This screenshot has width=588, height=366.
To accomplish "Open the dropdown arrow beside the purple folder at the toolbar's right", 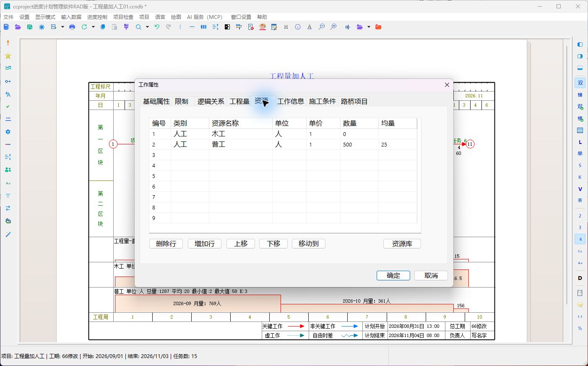I will pos(369,27).
